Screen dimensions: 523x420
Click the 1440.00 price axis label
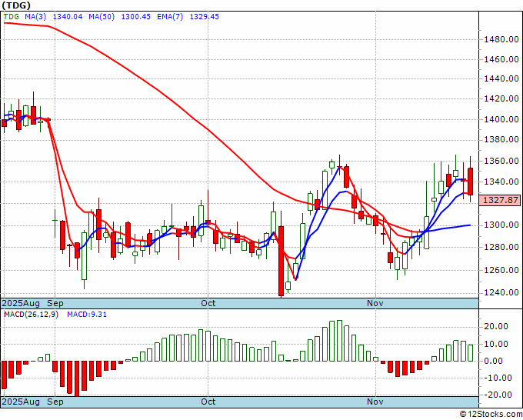click(x=501, y=79)
